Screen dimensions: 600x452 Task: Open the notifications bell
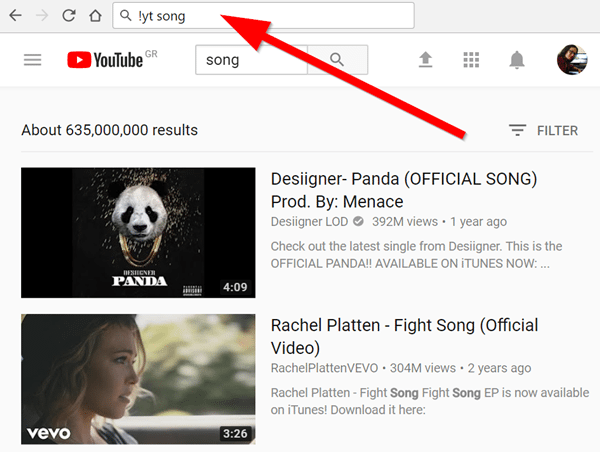[x=517, y=60]
